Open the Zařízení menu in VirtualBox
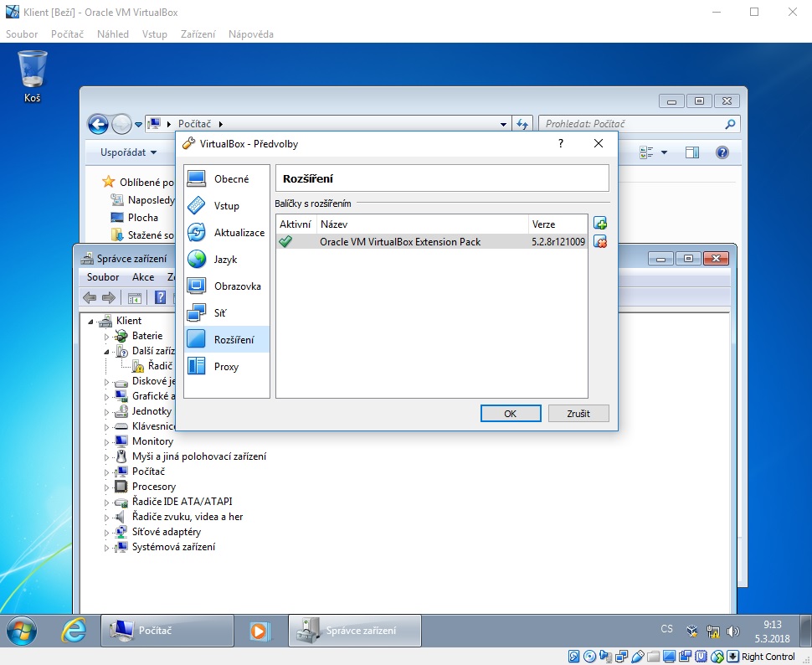 click(x=198, y=34)
